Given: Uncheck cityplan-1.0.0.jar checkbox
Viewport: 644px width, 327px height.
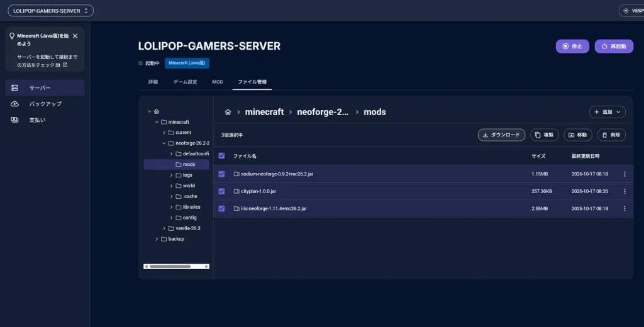Looking at the screenshot, I should click(222, 191).
